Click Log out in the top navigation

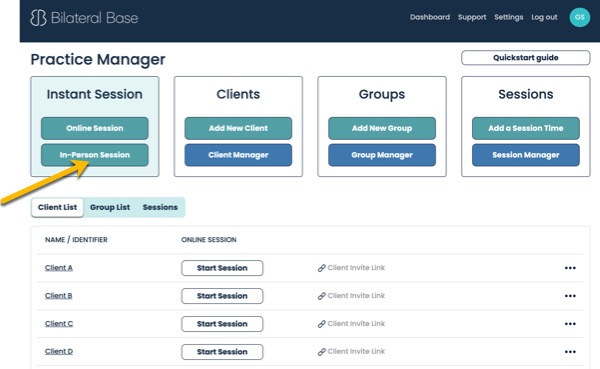(x=544, y=17)
